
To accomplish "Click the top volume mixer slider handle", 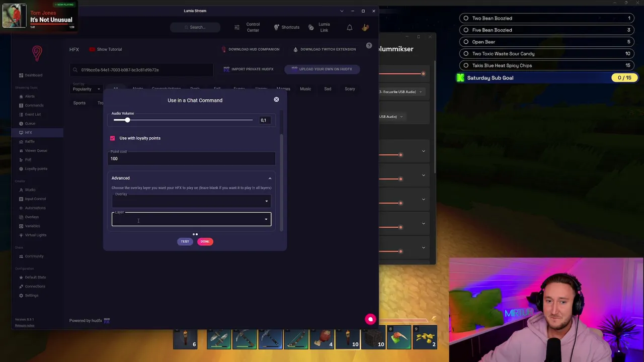I will coord(423,74).
